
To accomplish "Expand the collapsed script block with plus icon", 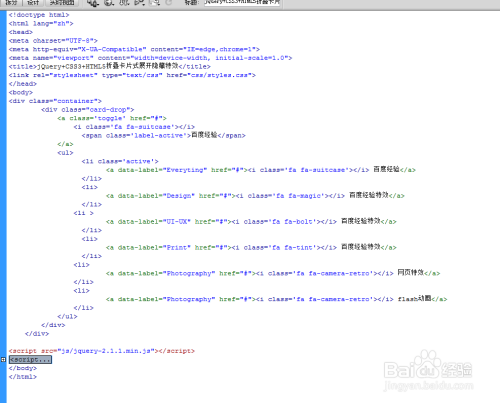I will coord(3,360).
